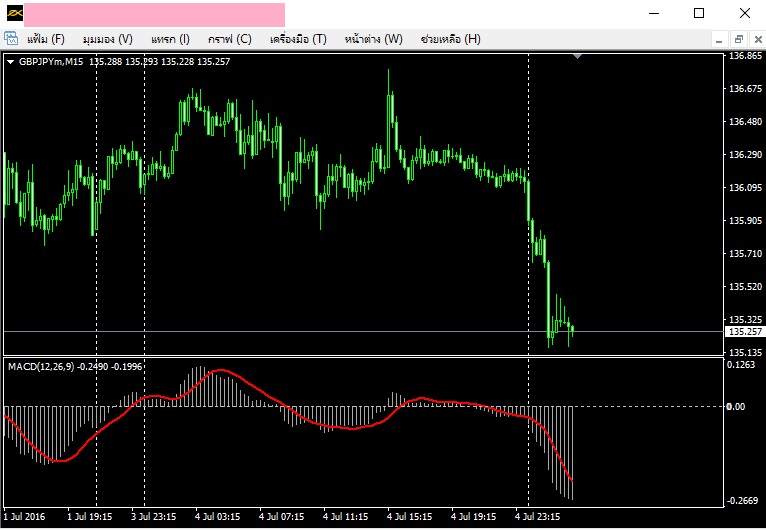Close the application window
Screen dimensions: 766x530
tap(745, 14)
